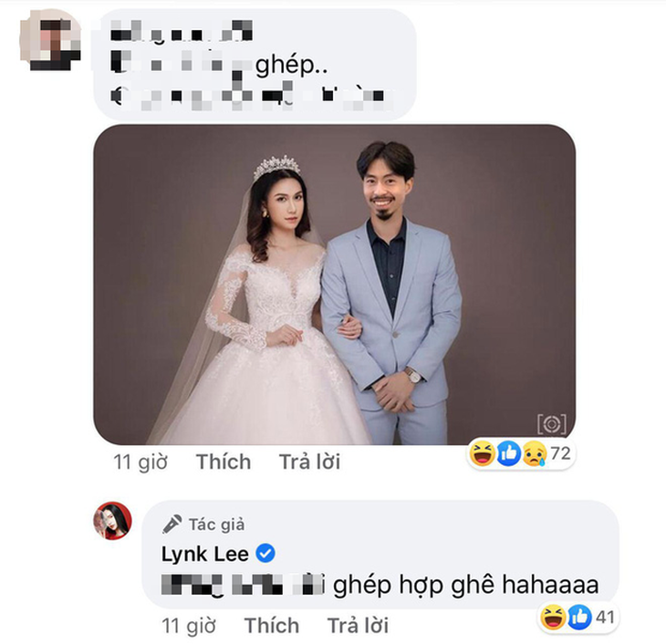
Task: Click the microphone author icon beside Tác giả
Action: point(172,525)
